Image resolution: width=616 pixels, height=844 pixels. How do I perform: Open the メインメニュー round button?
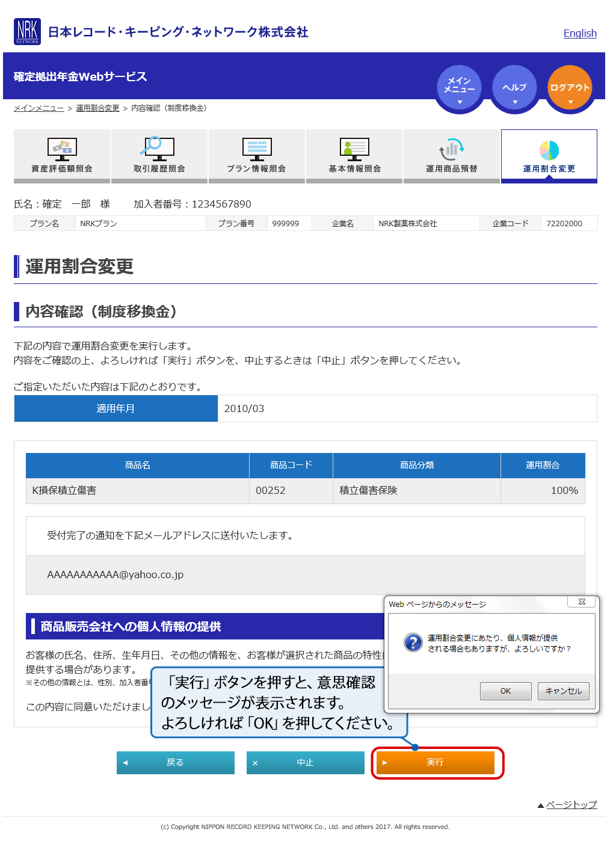point(459,88)
